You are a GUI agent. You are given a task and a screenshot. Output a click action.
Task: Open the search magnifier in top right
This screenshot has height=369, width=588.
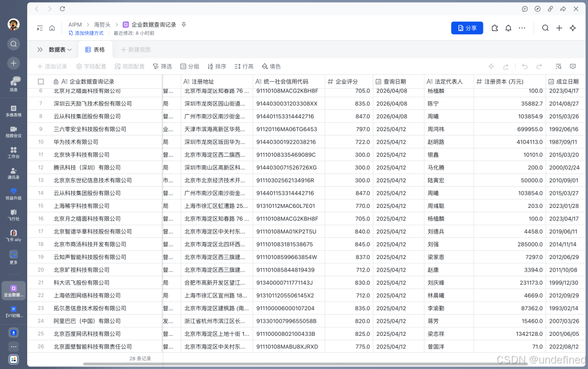tap(546, 28)
